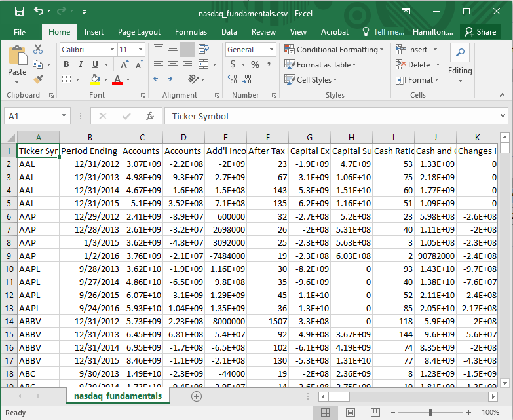Switch to the Data ribbon tab
Image resolution: width=513 pixels, height=420 pixels.
229,32
